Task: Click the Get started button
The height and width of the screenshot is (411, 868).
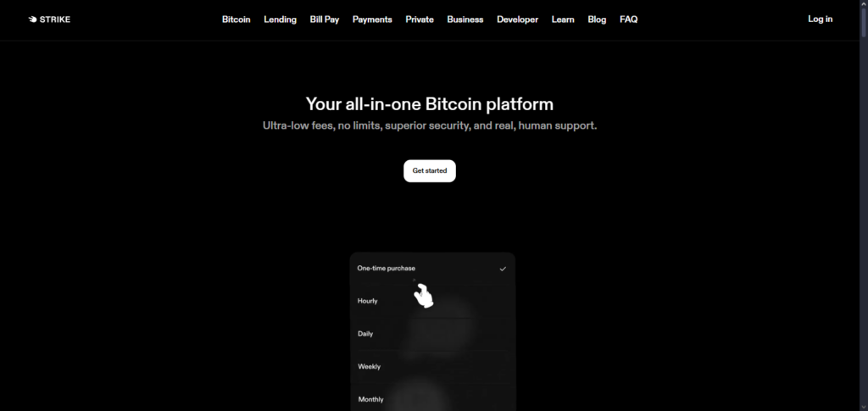Action: 430,171
